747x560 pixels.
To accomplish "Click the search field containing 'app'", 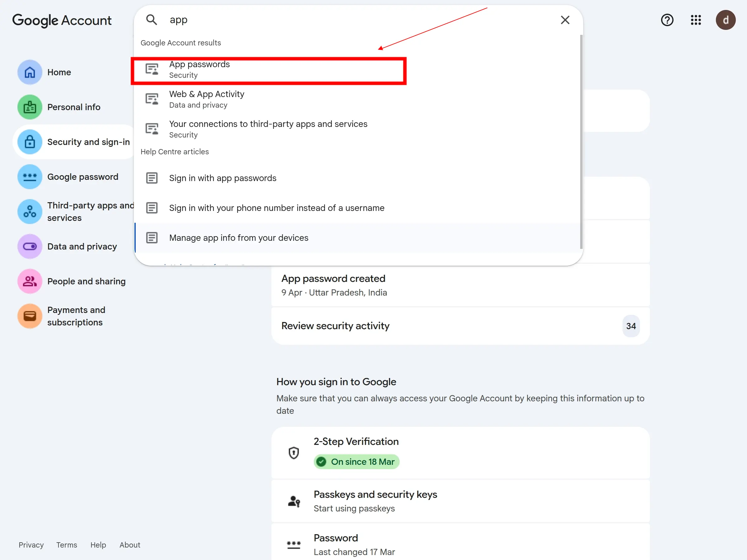I will [358, 20].
